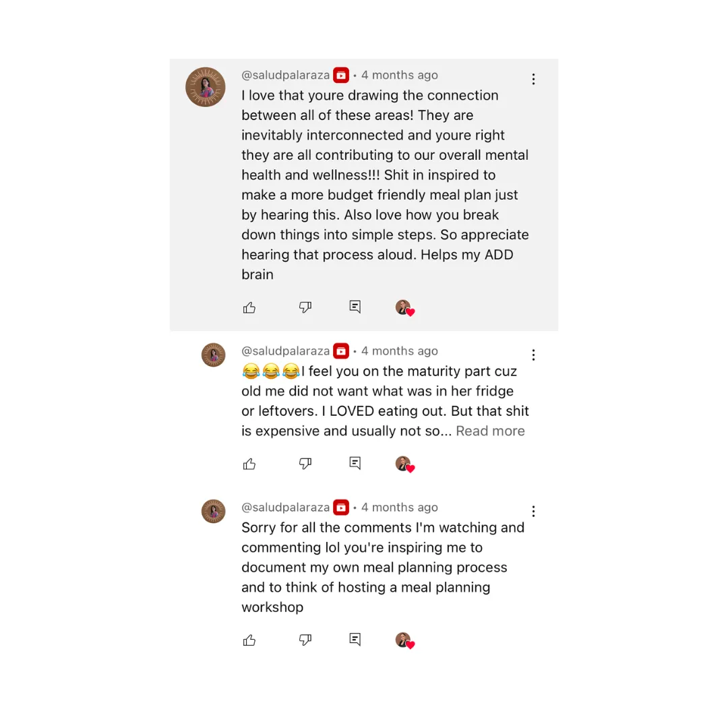This screenshot has width=728, height=728.
Task: Open three-dot menu on the workshop comment
Action: click(x=533, y=512)
